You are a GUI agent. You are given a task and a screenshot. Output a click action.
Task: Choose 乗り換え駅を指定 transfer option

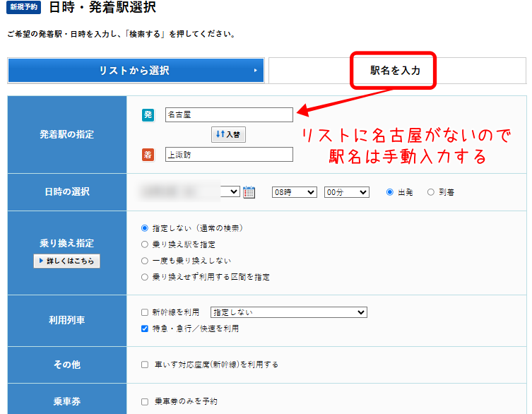(x=146, y=244)
